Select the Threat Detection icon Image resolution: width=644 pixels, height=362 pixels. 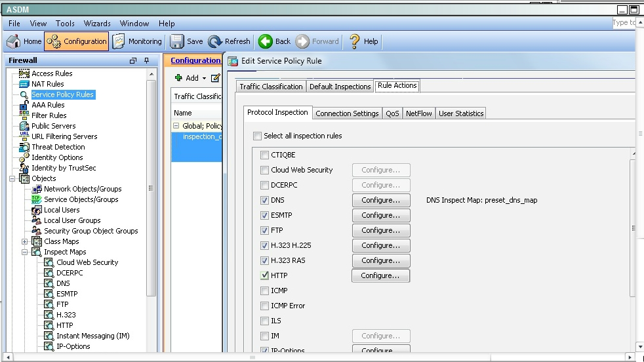24,147
